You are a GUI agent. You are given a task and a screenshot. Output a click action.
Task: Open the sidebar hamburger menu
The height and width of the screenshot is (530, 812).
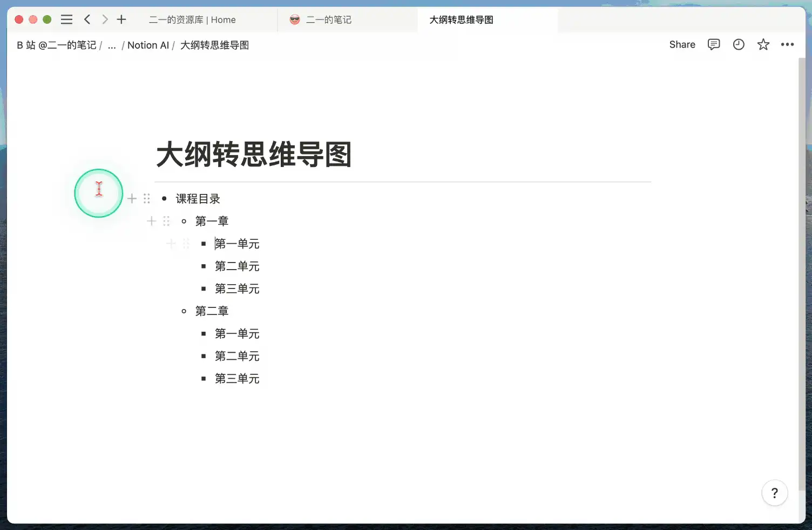click(66, 19)
